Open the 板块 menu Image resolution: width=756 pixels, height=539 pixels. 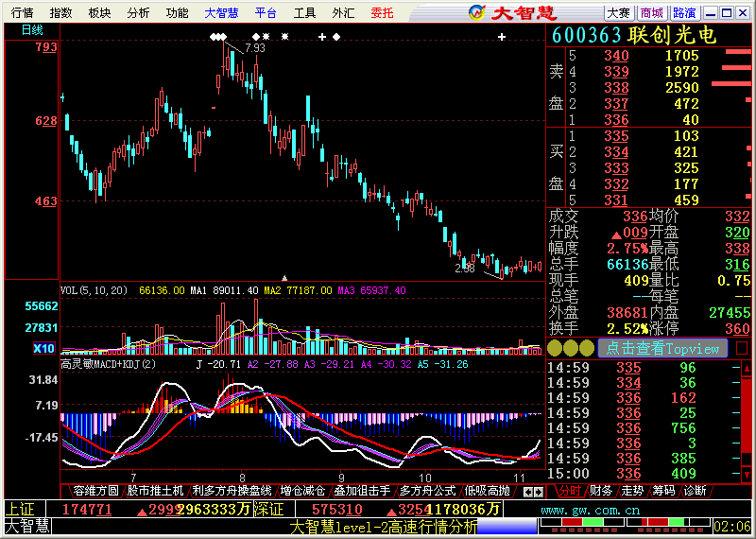coord(100,13)
